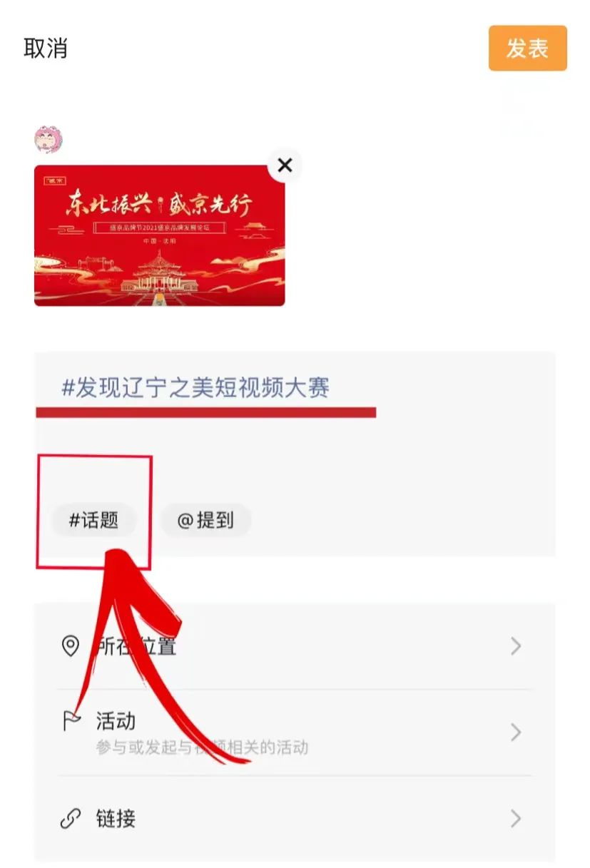Screen dimensions: 590x868
Task: Mention someone with @提到 chip
Action: pyautogui.click(x=205, y=521)
